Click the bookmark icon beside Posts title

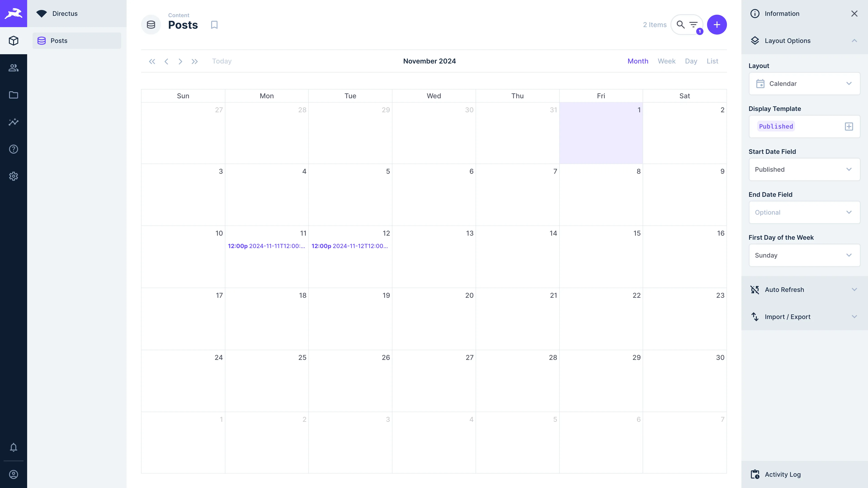pos(214,24)
